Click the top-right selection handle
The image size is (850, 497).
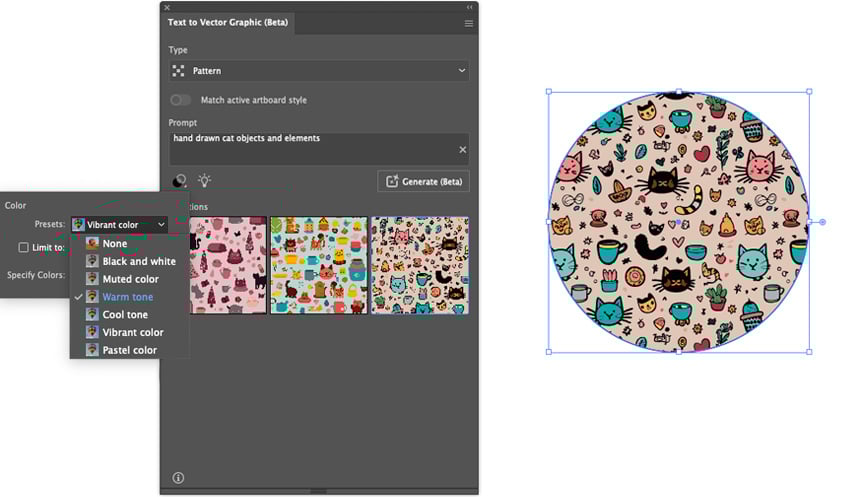[x=809, y=92]
